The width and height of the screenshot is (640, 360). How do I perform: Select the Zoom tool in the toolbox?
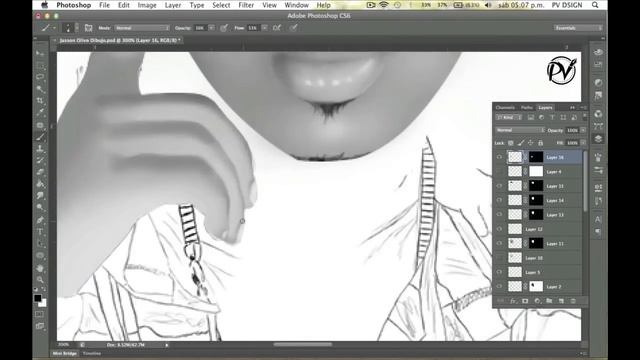pos(40,280)
